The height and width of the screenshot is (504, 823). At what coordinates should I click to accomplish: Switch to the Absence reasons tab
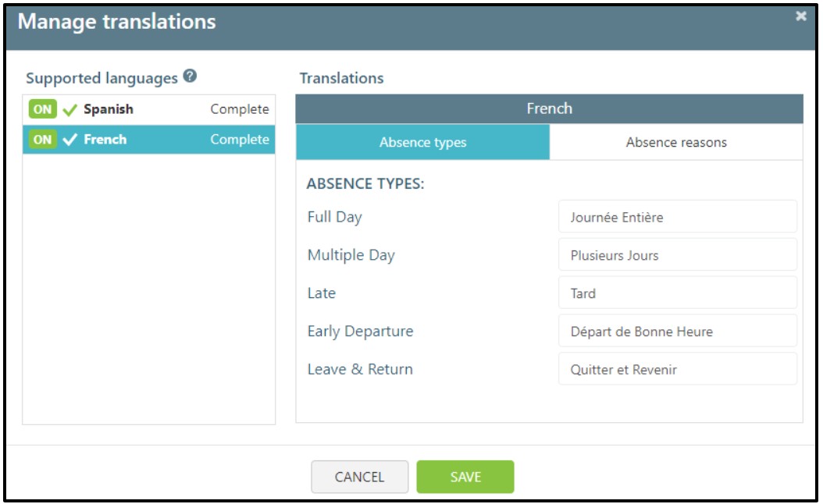676,142
